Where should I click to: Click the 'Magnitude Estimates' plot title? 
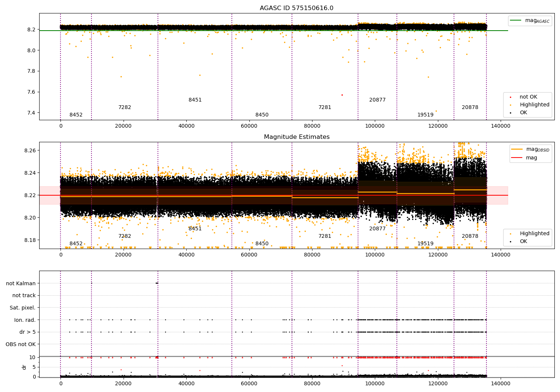pos(296,137)
